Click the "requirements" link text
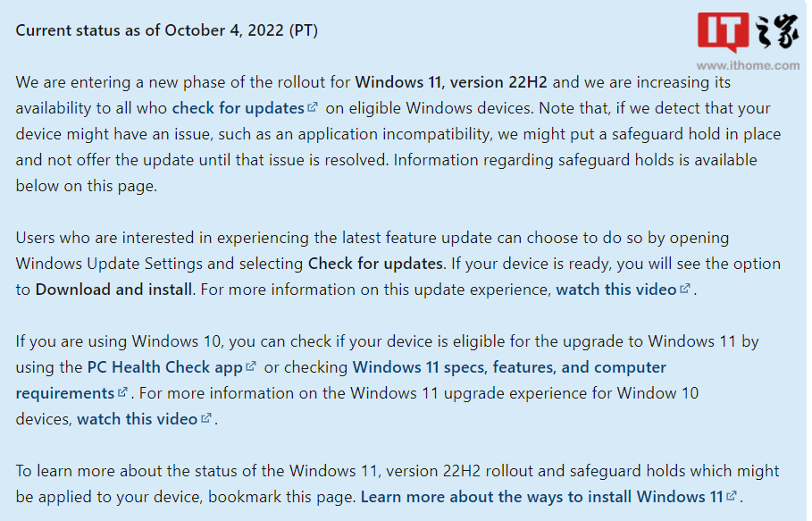Image resolution: width=812 pixels, height=521 pixels. coord(64,393)
